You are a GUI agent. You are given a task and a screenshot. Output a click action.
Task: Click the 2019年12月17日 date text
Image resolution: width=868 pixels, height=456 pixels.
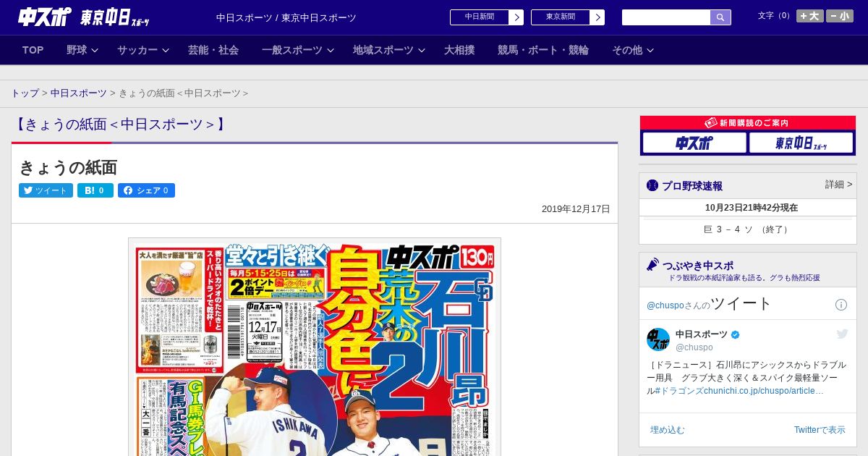click(576, 209)
